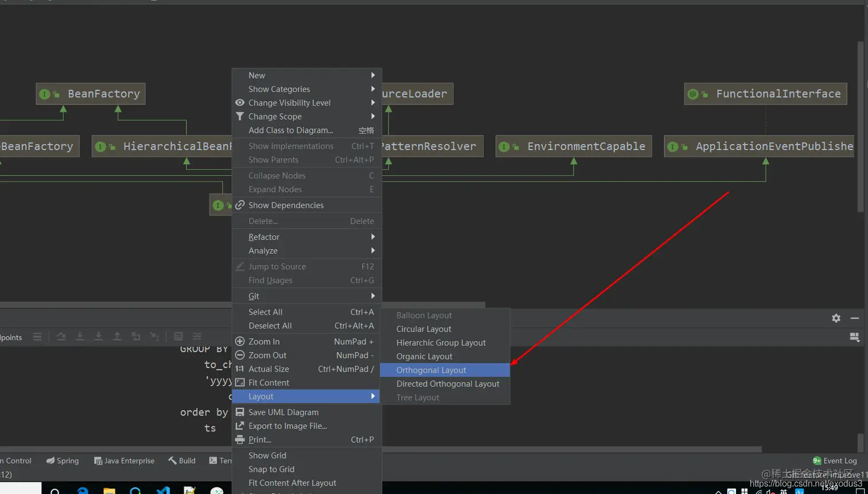Open the Layout Settings icon in debug panel
This screenshot has width=868, height=494.
854,337
